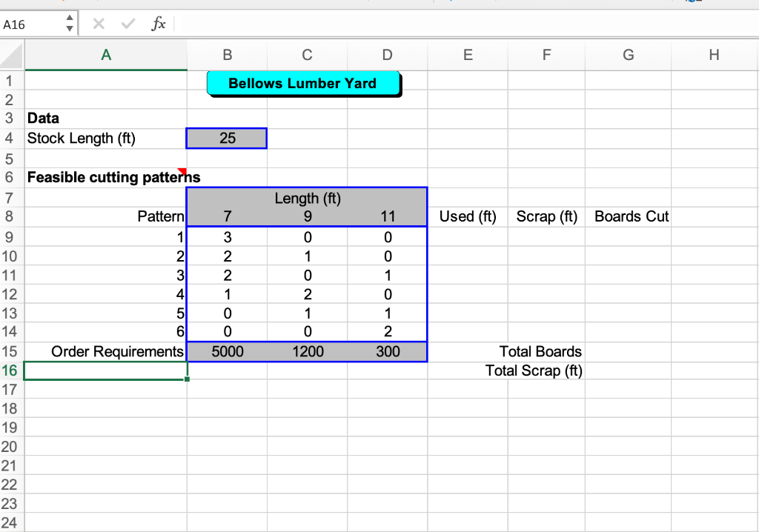The image size is (759, 532).
Task: Select column header B
Action: [227, 55]
